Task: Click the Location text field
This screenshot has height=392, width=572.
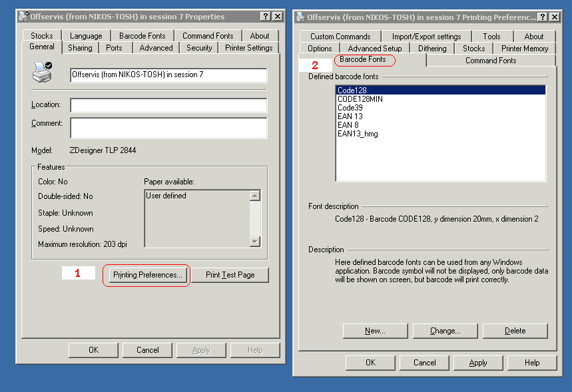Action: click(x=168, y=105)
